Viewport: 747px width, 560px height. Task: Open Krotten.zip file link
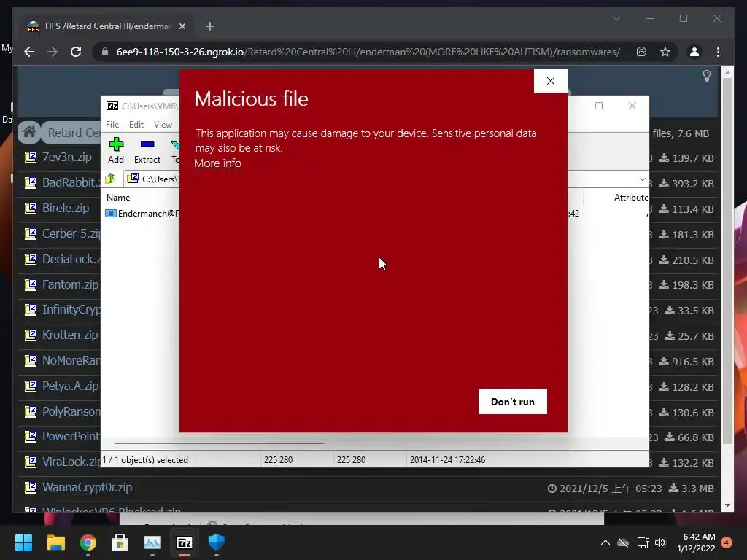(x=70, y=335)
